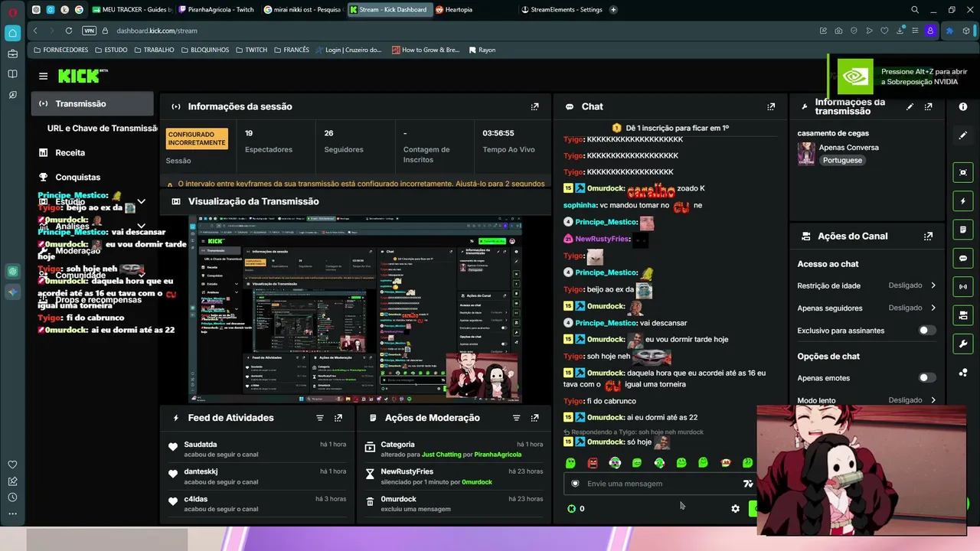Open the Kick hamburger menu
This screenshot has width=980, height=551.
[x=43, y=76]
